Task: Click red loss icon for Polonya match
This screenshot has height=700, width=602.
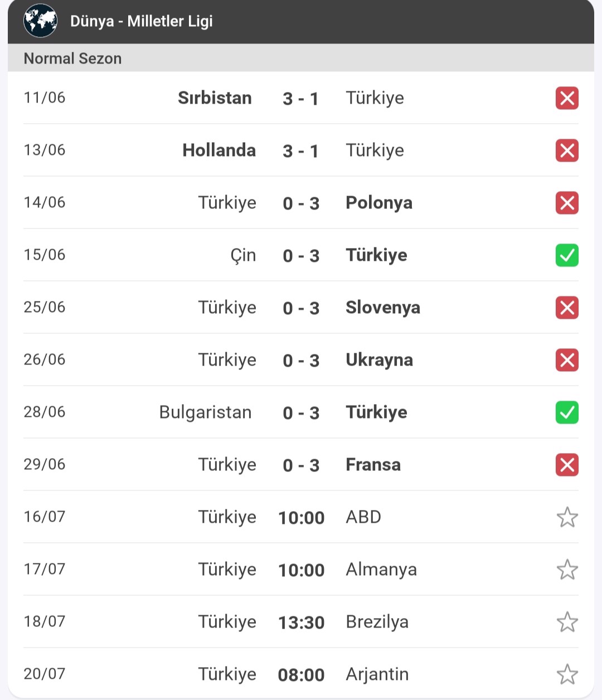Action: pyautogui.click(x=567, y=203)
